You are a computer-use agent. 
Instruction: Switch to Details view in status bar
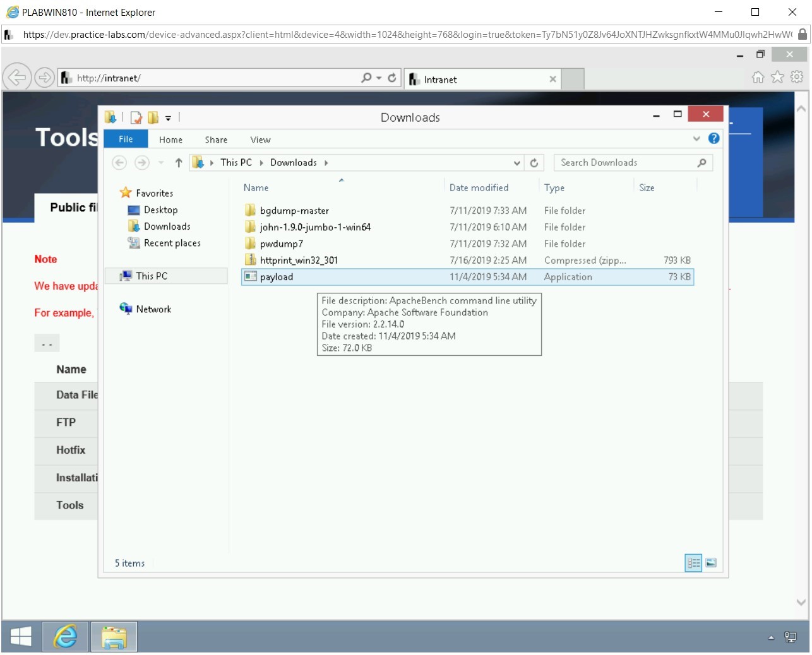point(693,563)
